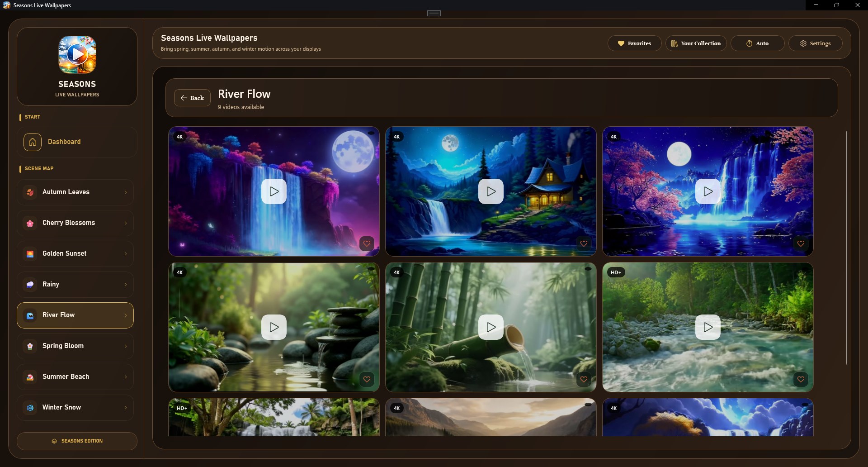Screen dimensions: 868x467
Task: Expand Autumn Leaves using its chevron
Action: pyautogui.click(x=126, y=192)
